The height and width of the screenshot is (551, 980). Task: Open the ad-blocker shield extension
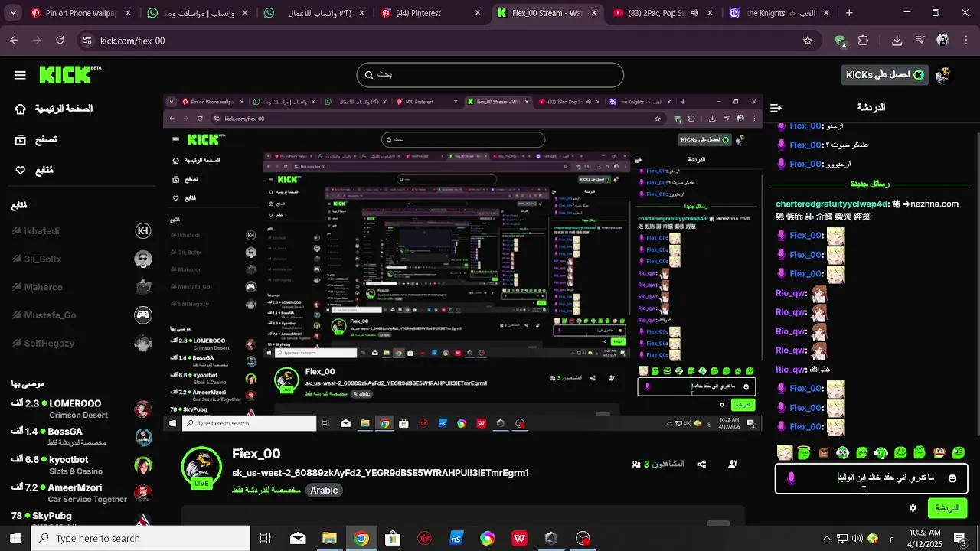tap(841, 41)
